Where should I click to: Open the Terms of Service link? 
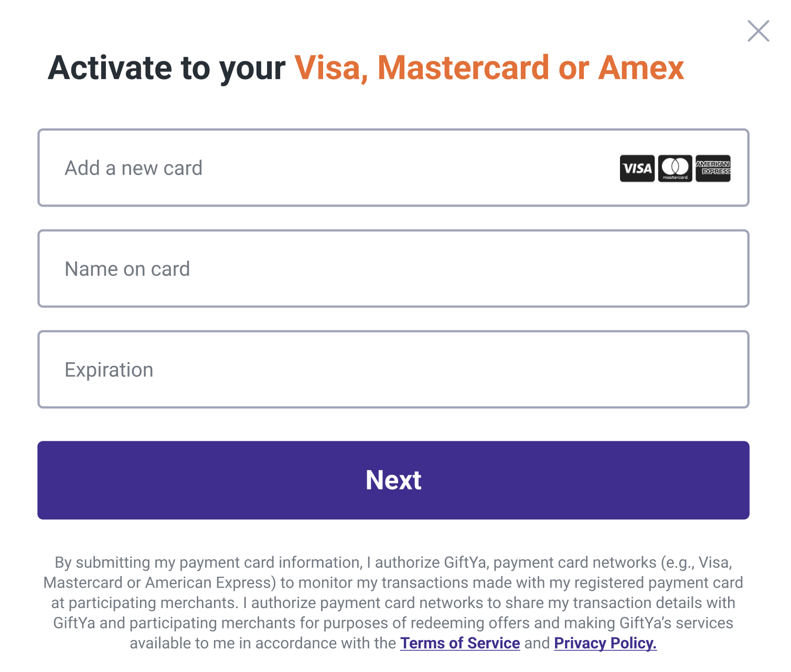pyautogui.click(x=460, y=643)
